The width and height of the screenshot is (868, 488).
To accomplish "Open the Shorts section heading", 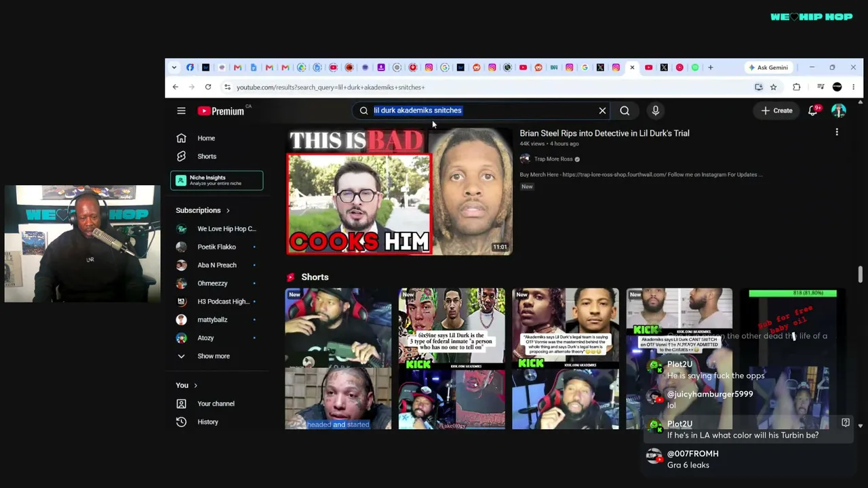I will click(315, 277).
